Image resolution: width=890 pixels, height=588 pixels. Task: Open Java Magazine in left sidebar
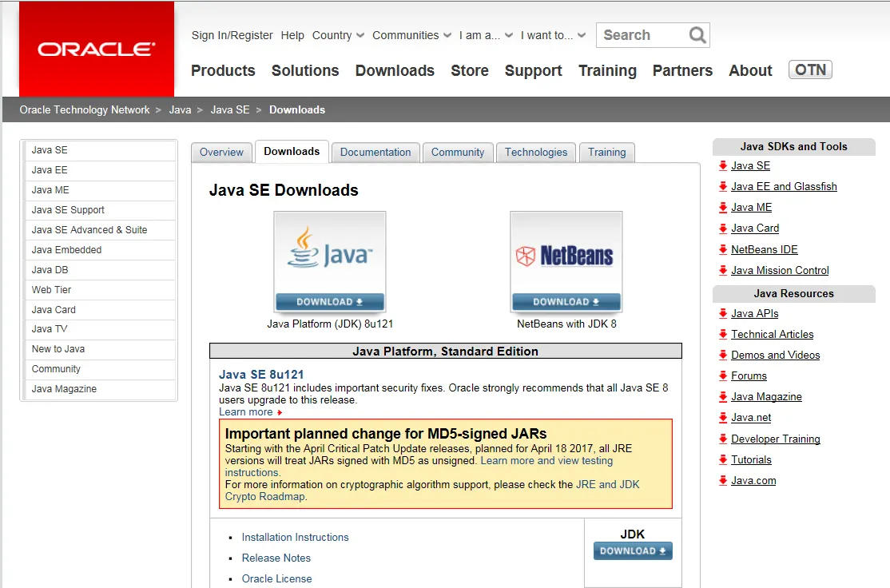pos(100,389)
